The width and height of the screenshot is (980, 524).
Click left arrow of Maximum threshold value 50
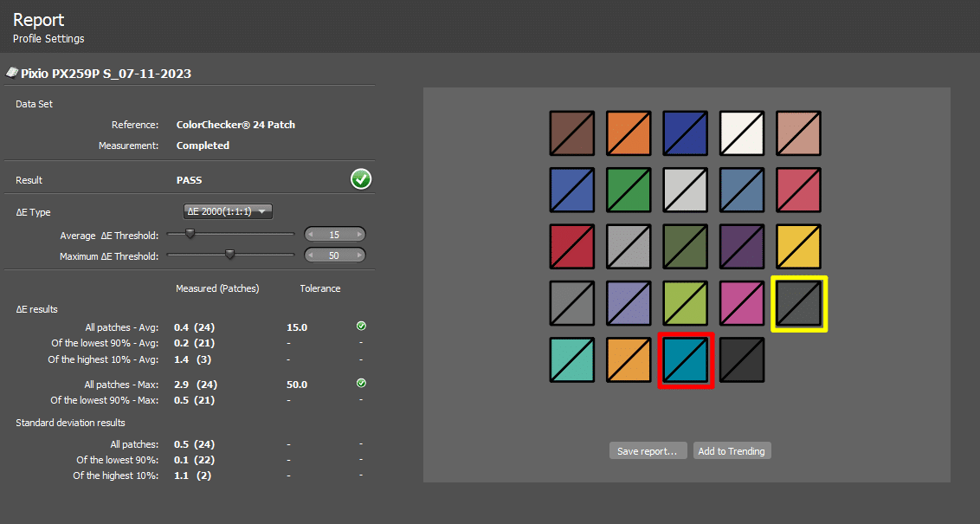[311, 256]
